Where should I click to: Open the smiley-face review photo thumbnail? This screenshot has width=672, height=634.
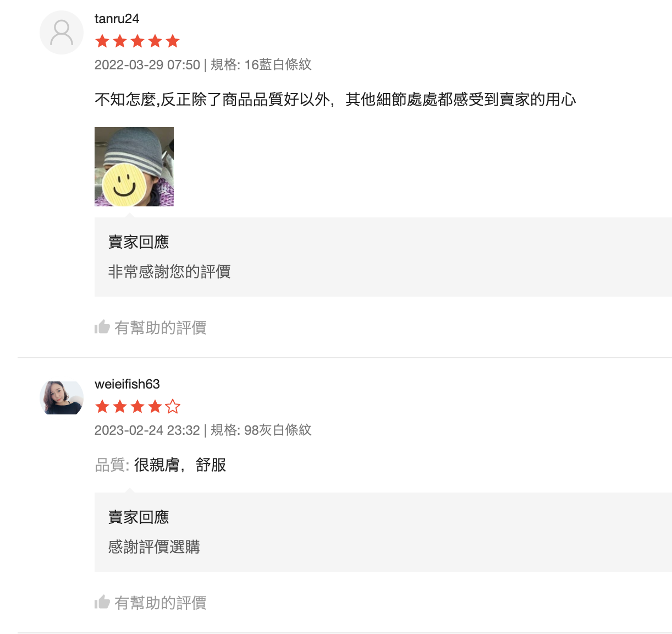[134, 166]
